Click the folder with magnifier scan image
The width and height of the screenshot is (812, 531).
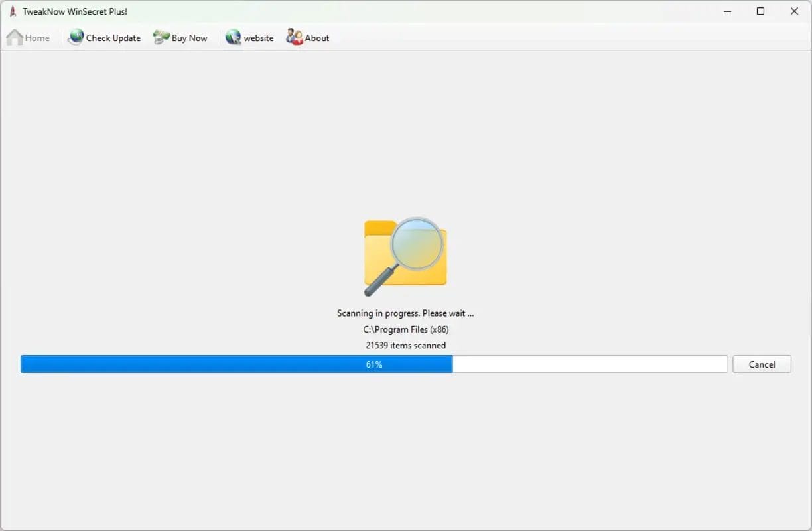click(405, 256)
